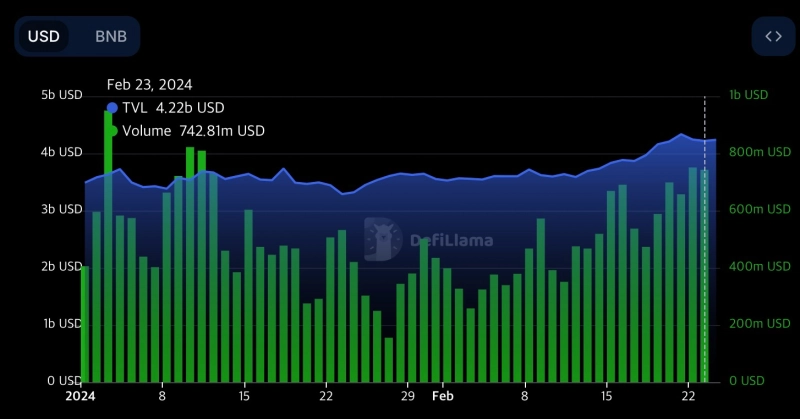
Task: Click the TVL 4.22b USD tooltip value
Action: point(173,108)
